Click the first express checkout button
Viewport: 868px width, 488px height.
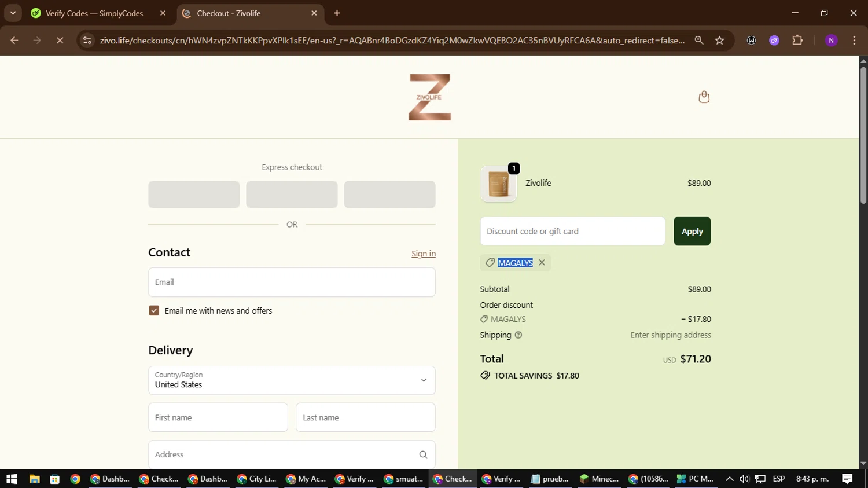194,195
